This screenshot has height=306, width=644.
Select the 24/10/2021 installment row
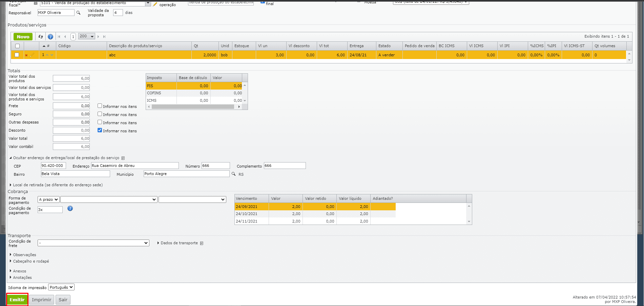click(x=315, y=214)
